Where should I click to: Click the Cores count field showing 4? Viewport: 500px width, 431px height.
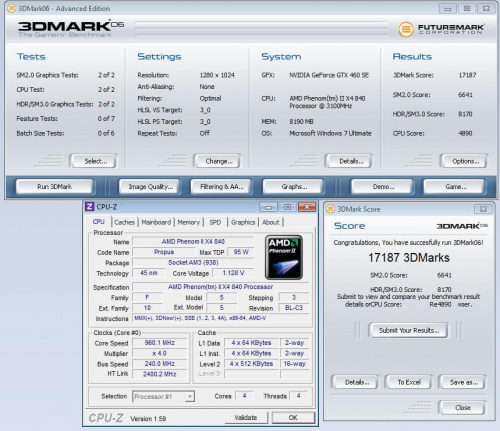click(x=244, y=396)
